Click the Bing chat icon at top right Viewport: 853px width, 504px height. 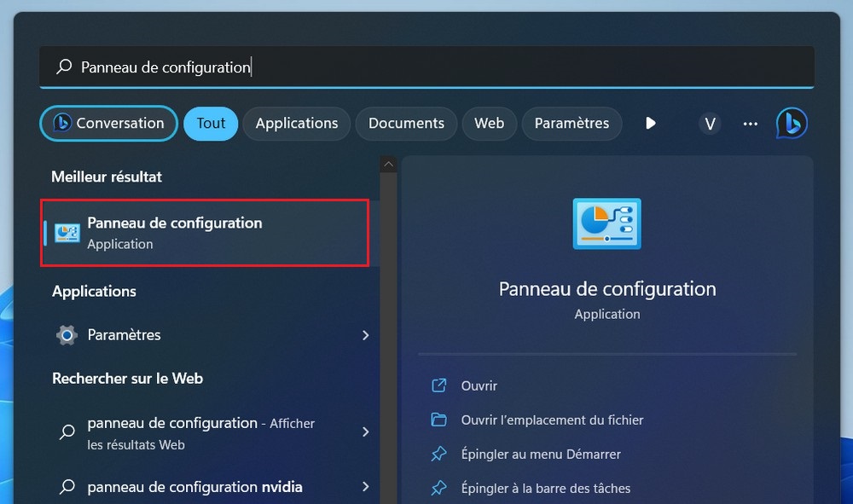791,124
